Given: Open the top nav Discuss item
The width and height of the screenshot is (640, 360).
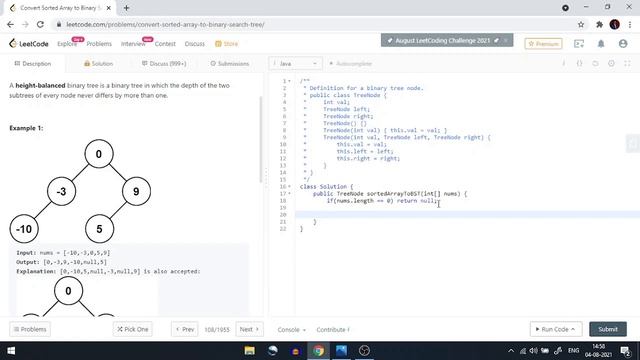Looking at the screenshot, I should coord(195,44).
